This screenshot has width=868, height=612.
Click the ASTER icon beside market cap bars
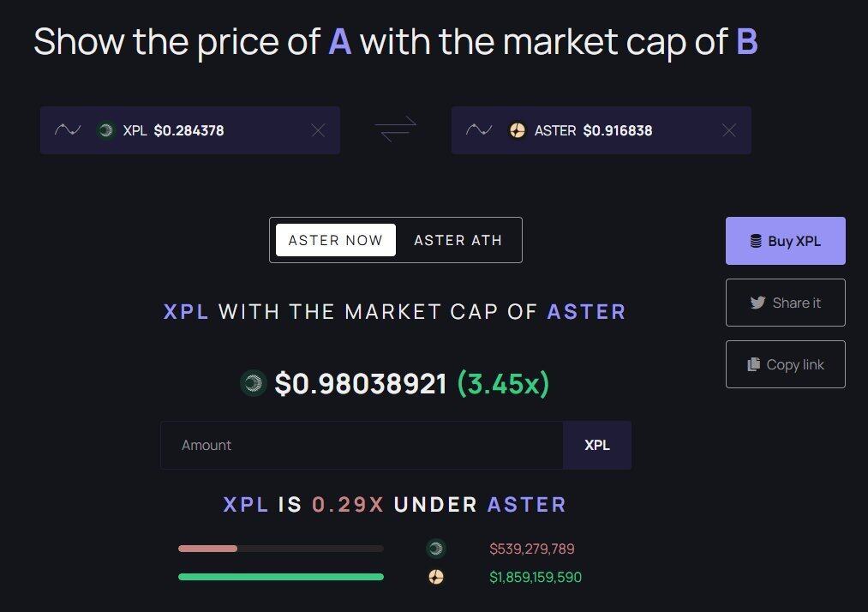436,577
